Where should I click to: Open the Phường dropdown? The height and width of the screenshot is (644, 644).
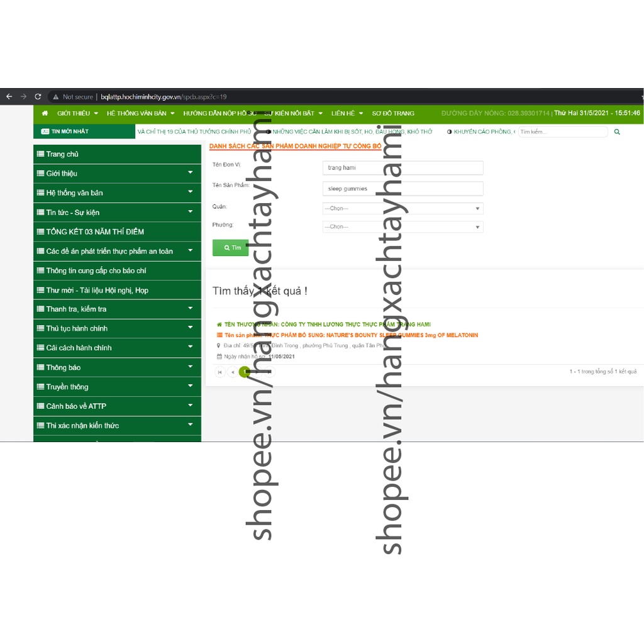pyautogui.click(x=402, y=226)
